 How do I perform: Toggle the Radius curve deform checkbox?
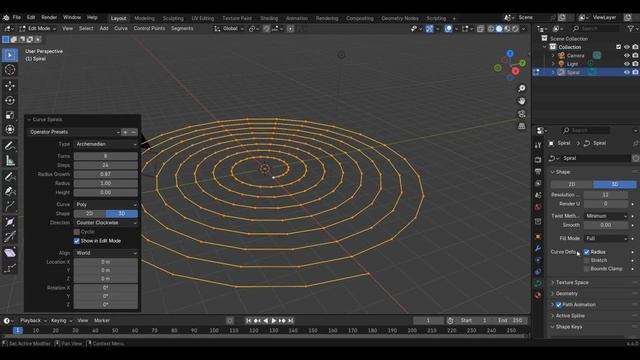click(587, 252)
